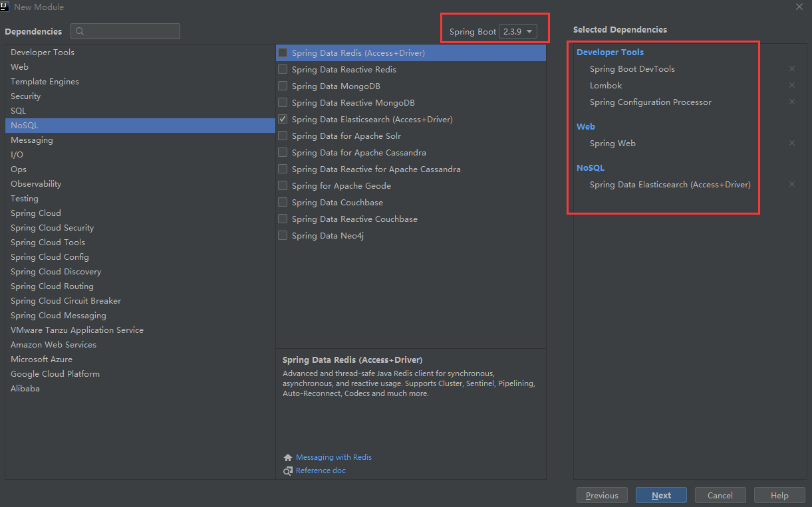The height and width of the screenshot is (507, 812).
Task: Select Spring Cloud Messaging category
Action: (x=140, y=315)
